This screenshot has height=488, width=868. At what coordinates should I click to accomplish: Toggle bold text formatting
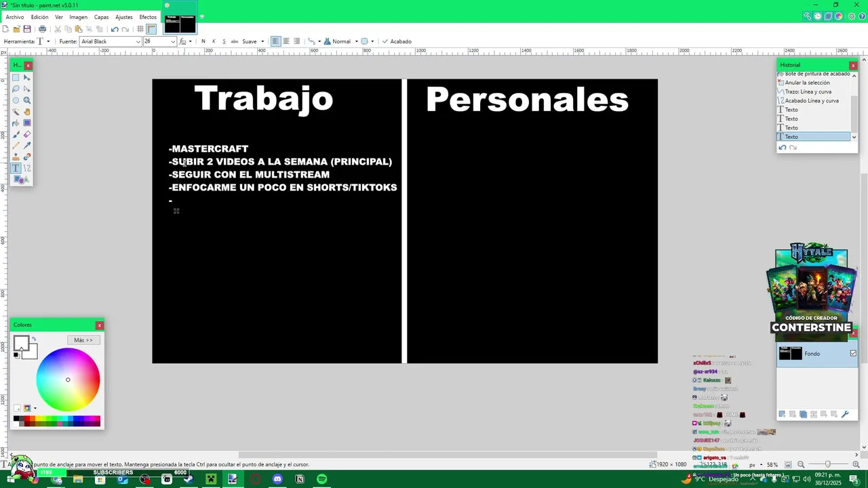[203, 41]
